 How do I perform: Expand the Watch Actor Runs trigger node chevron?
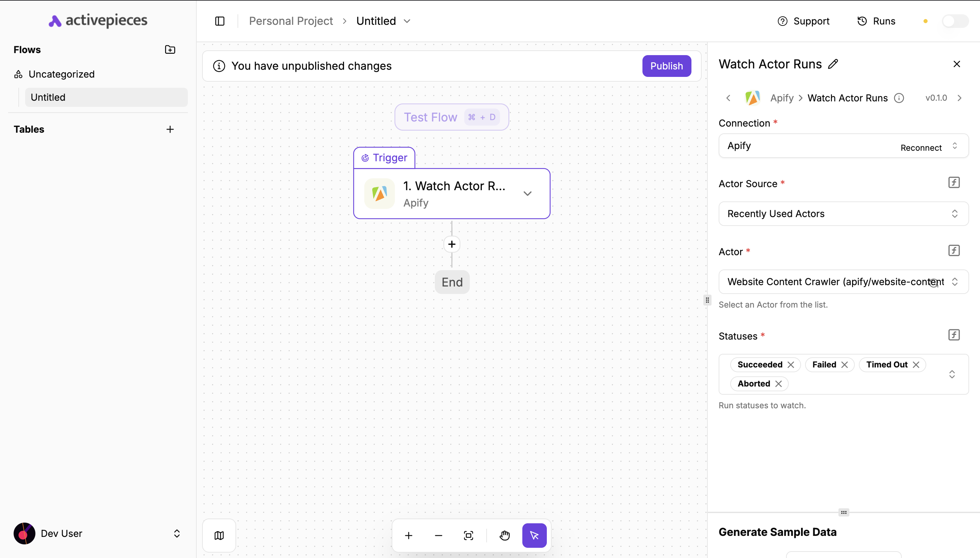(528, 194)
